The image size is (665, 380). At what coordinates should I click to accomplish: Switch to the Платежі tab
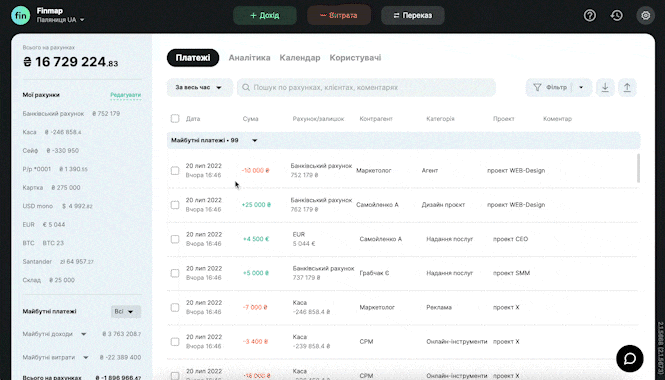(x=193, y=58)
